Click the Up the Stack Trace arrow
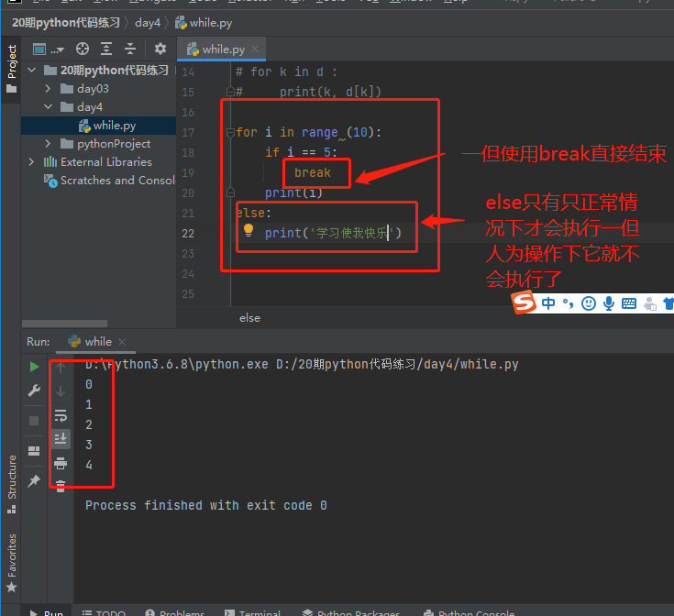Screen dimensions: 674x616 coord(61,368)
